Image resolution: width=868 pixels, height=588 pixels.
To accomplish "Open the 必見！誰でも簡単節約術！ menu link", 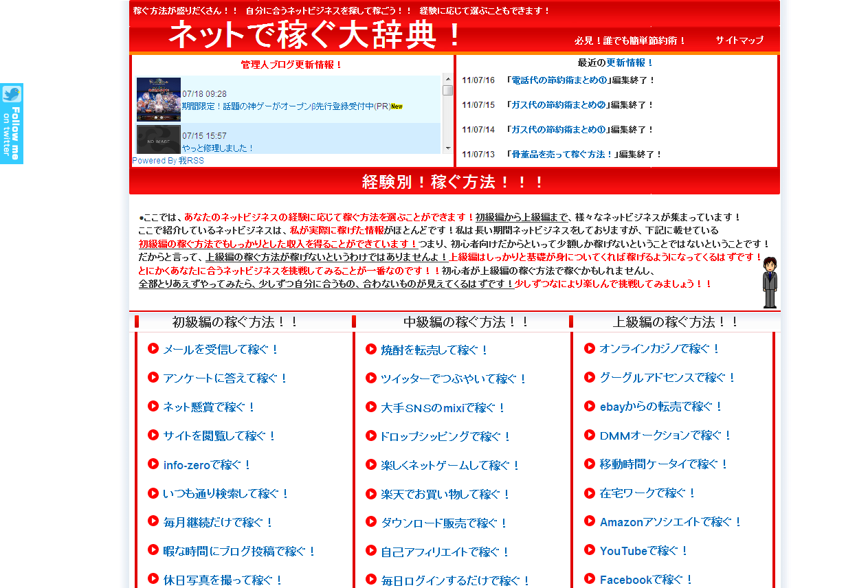I will pyautogui.click(x=630, y=41).
